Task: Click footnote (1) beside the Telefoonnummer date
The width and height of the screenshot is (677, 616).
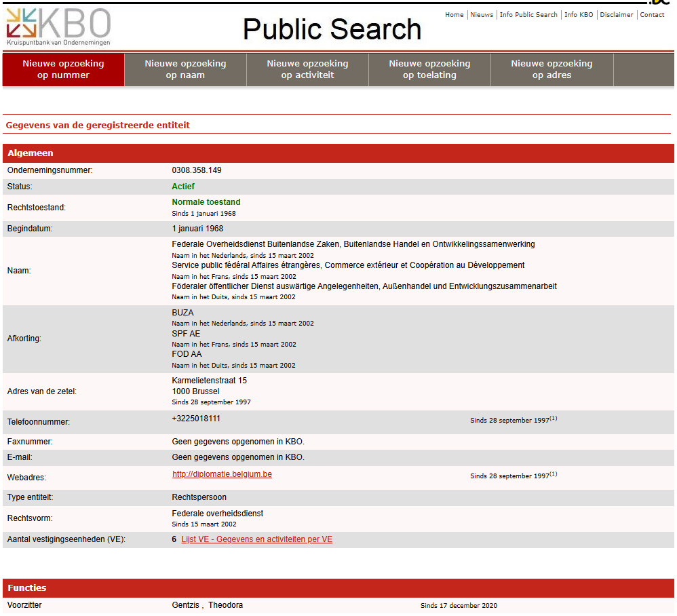Action: tap(554, 419)
